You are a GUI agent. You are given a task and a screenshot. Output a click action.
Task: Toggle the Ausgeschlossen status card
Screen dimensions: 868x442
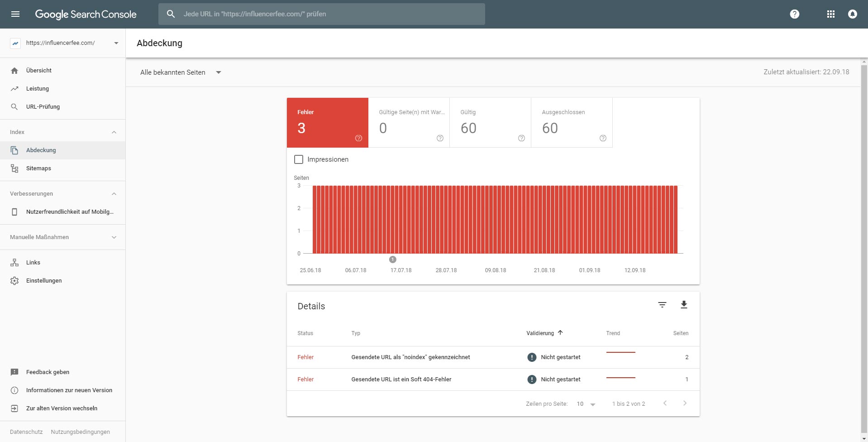tap(572, 123)
